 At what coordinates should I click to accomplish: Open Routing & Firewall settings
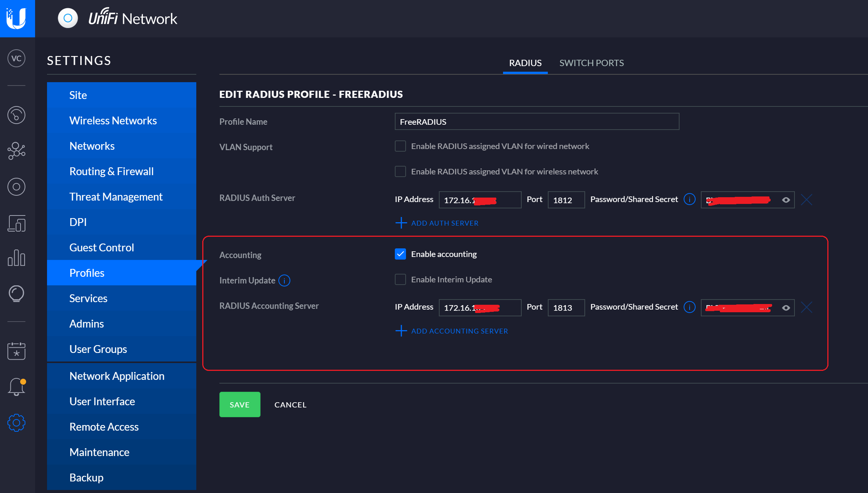tap(122, 171)
